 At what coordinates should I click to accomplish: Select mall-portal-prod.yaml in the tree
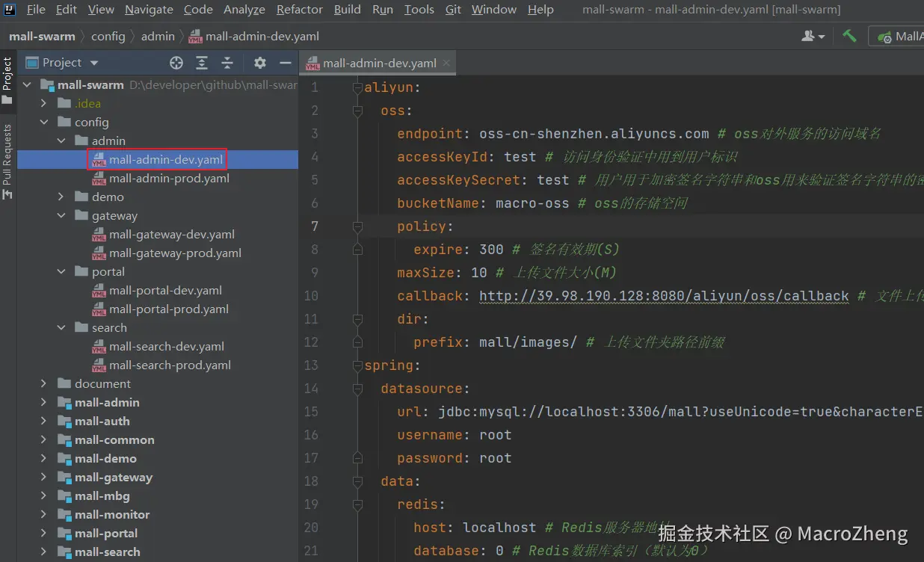169,309
